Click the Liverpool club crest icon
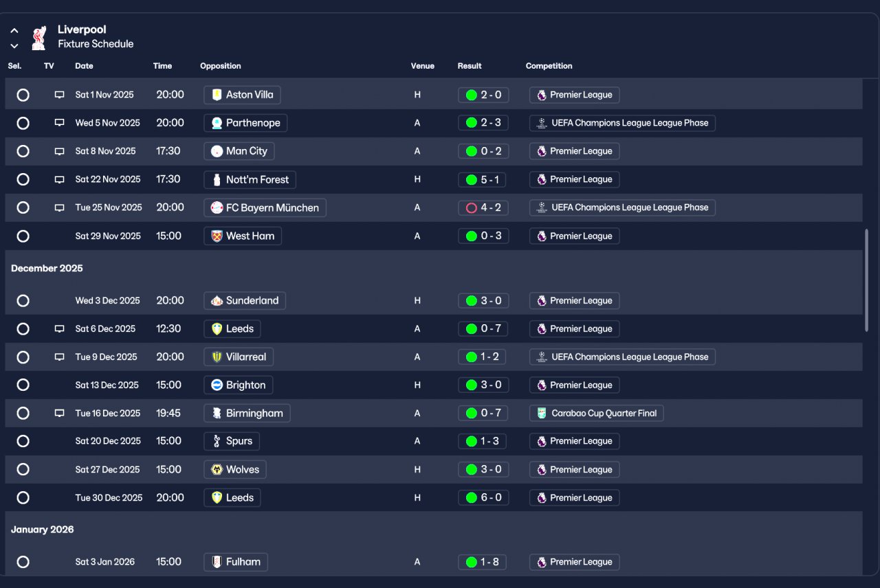The height and width of the screenshot is (588, 880). [x=39, y=38]
